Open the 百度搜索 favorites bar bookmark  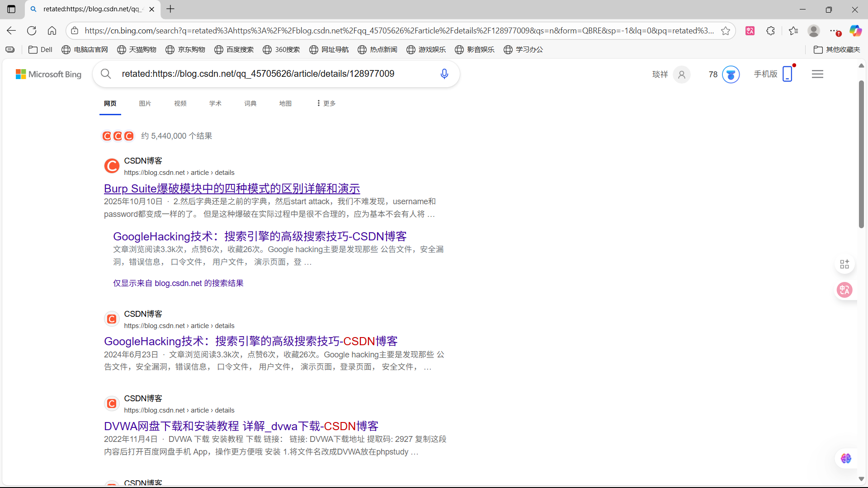[x=234, y=50]
